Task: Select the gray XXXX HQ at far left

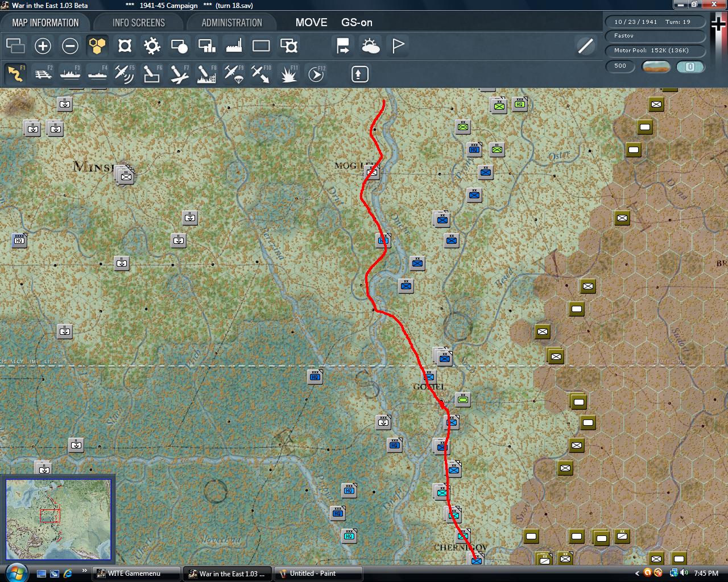Action: click(x=19, y=240)
